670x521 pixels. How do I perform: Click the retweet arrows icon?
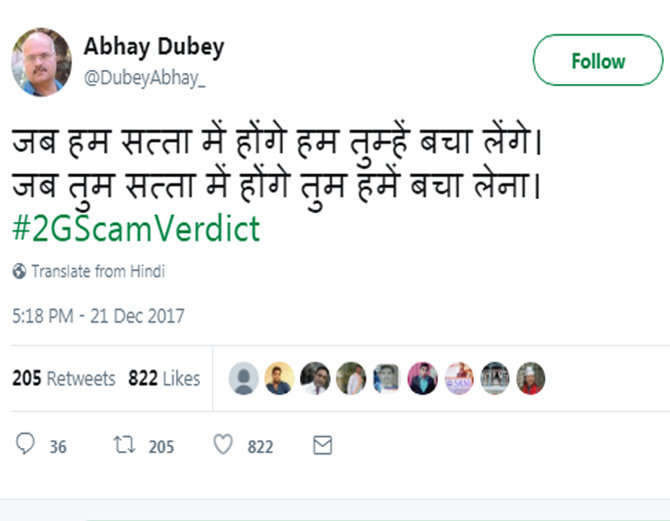(125, 445)
